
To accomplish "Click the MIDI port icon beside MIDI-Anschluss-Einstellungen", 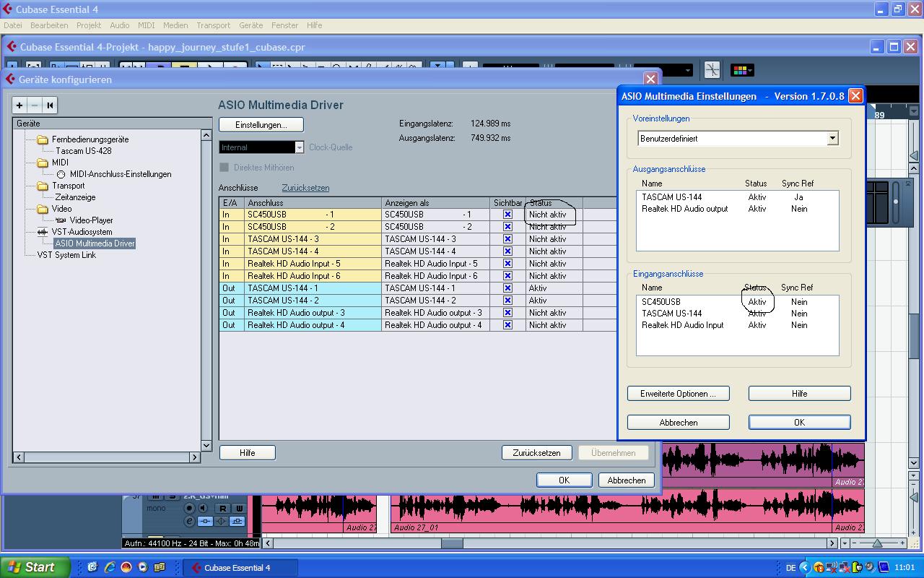I will (x=61, y=174).
